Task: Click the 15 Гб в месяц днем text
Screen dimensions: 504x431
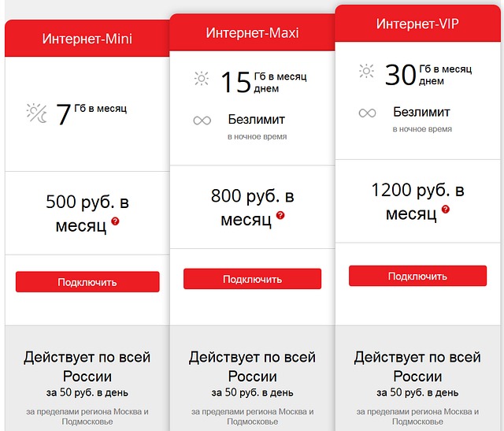Action: pyautogui.click(x=264, y=82)
